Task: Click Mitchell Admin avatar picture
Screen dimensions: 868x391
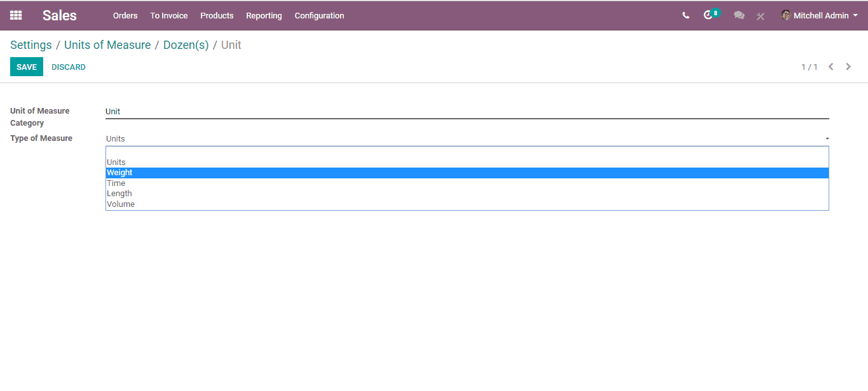Action: tap(786, 15)
